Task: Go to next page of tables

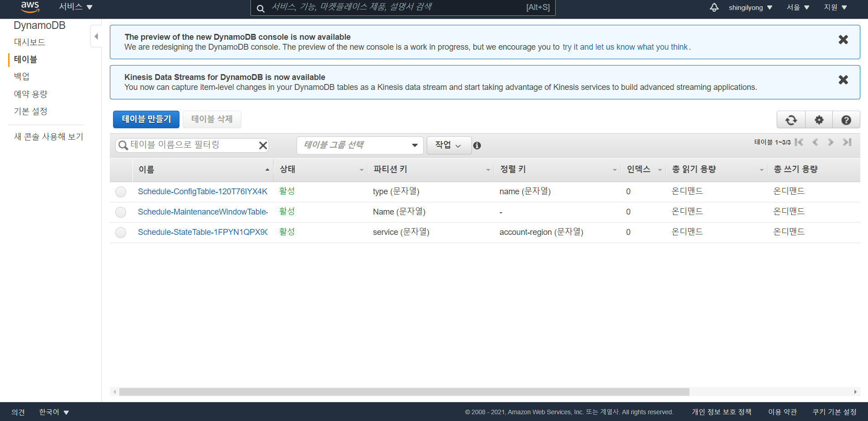Action: tap(830, 142)
